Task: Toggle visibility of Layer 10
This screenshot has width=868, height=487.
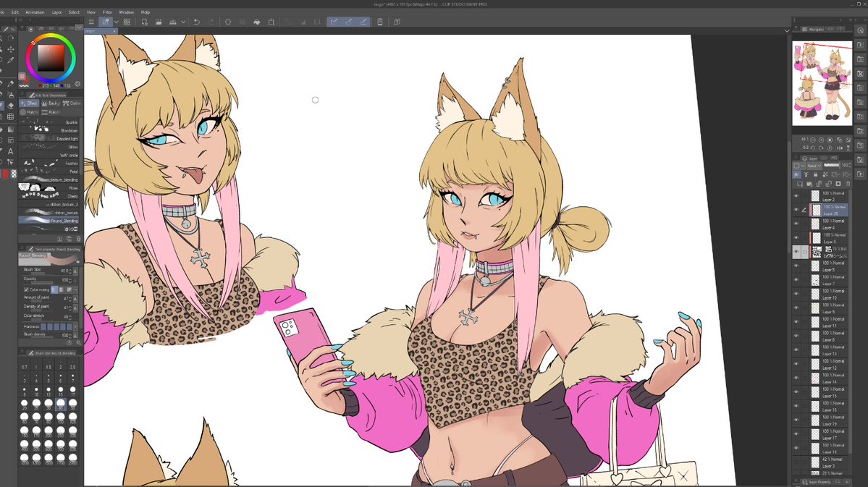Action: 796,295
